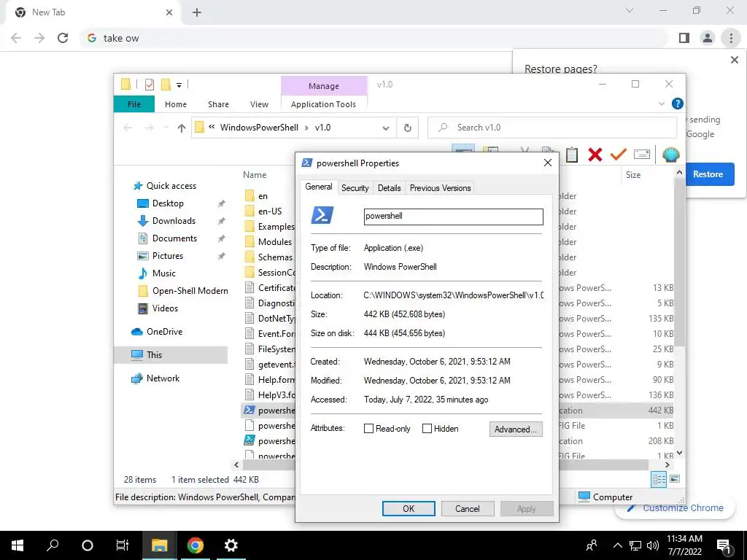Screen dimensions: 747x560
Task: Click the orange checkmark Properties toolbar icon
Action: pyautogui.click(x=619, y=155)
